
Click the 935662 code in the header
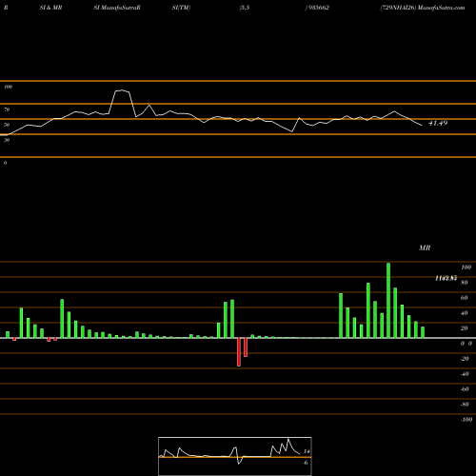[319, 8]
